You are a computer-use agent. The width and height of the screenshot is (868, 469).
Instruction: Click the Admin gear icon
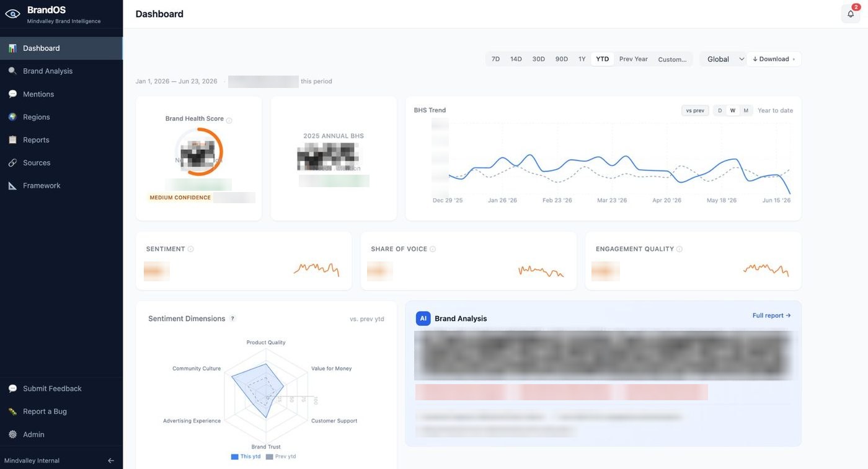click(12, 434)
